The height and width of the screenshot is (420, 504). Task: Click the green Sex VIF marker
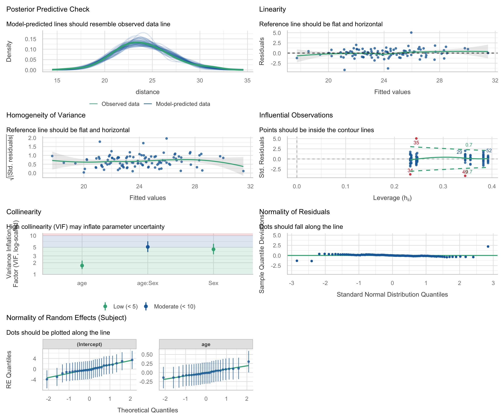(x=213, y=249)
